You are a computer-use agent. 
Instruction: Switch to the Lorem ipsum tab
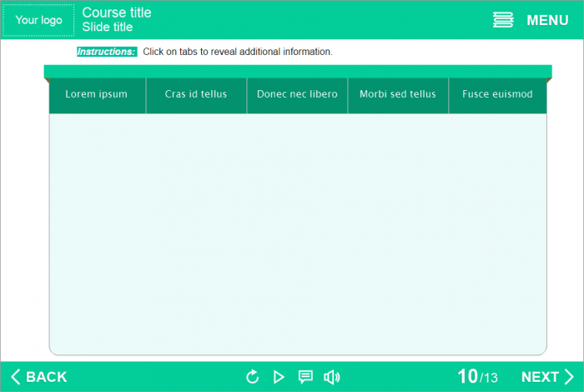(x=97, y=94)
